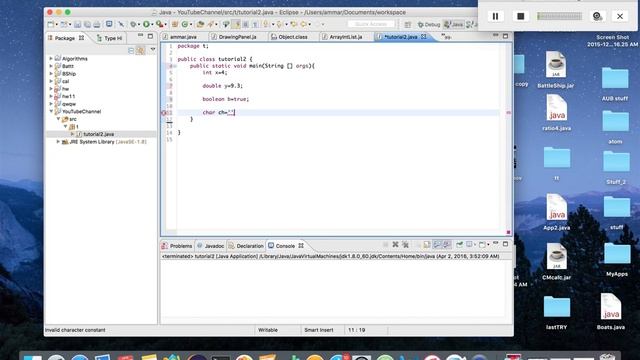The height and width of the screenshot is (360, 640).
Task: Toggle Link with Editor in Package Explorer
Action: [141, 51]
